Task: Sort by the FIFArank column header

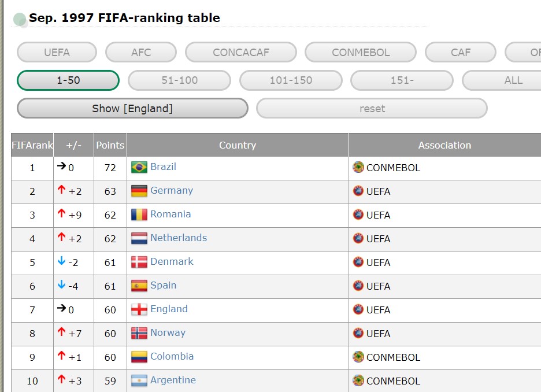Action: [32, 145]
